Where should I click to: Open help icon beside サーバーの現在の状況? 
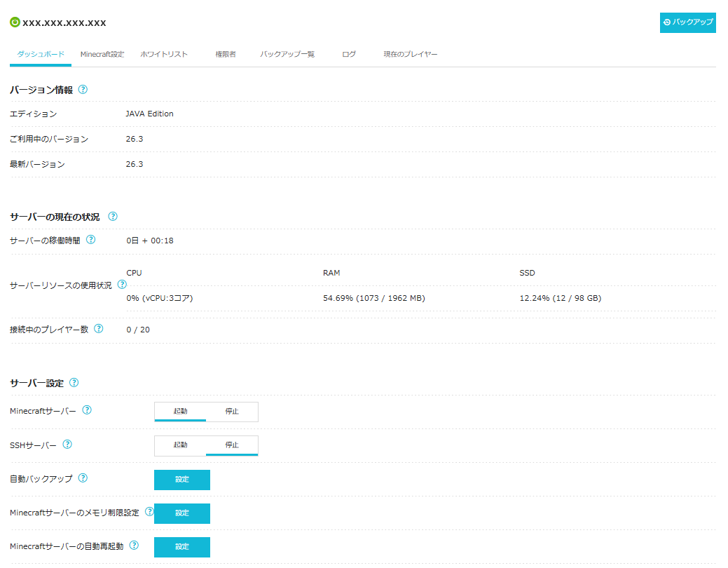pyautogui.click(x=113, y=216)
